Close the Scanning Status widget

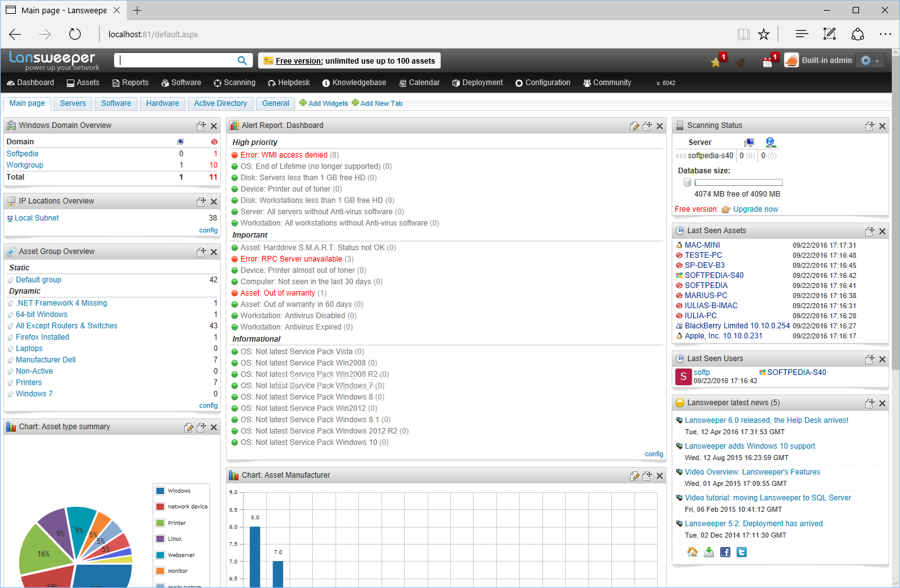(882, 126)
